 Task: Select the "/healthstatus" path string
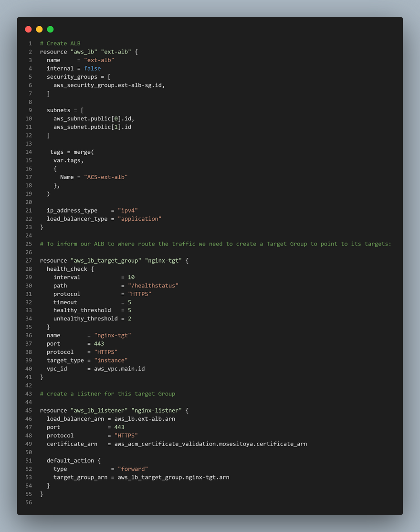click(x=149, y=286)
